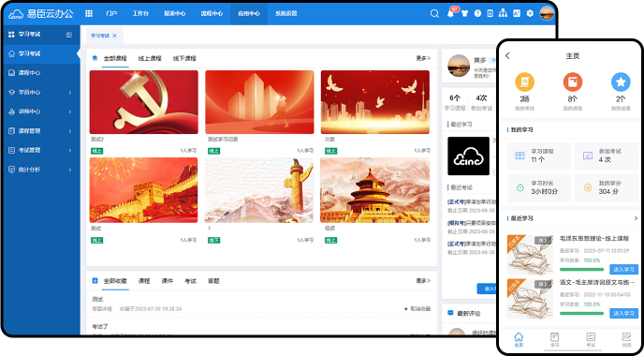Tap the orange 我的考试 circle icon
Screen dimensions: 644x356
[524, 82]
